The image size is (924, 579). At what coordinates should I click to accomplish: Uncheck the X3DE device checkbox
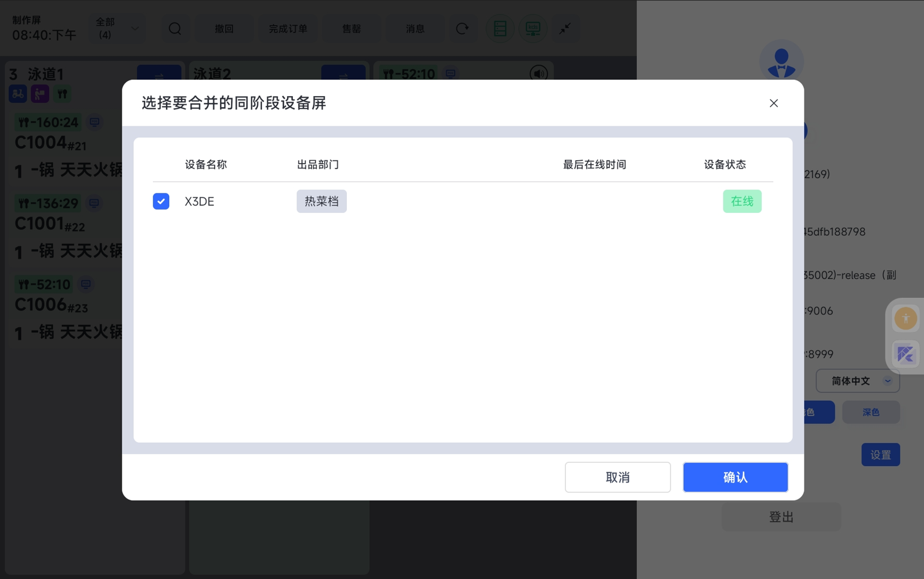(161, 201)
